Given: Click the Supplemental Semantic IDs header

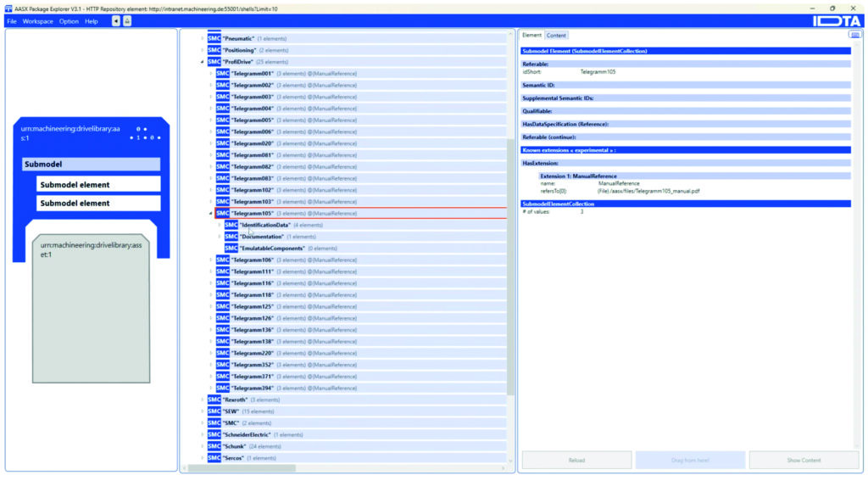Looking at the screenshot, I should [x=685, y=98].
